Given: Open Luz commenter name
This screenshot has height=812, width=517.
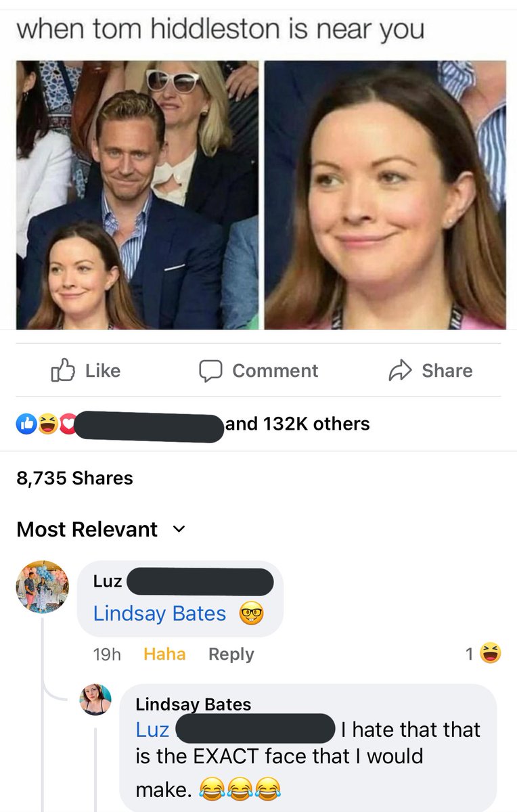Looking at the screenshot, I should coord(108,581).
